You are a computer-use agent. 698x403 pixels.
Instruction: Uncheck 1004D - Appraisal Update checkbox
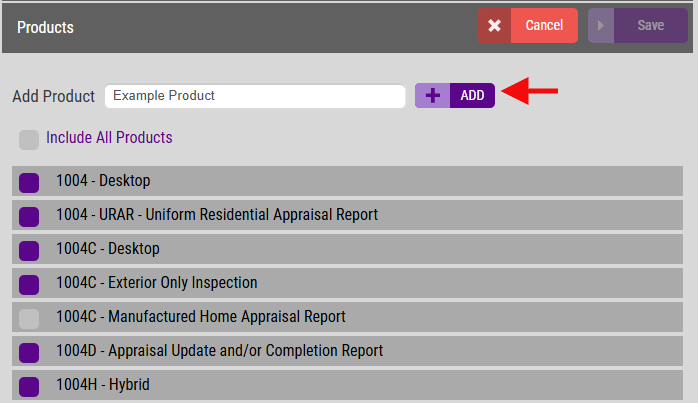29,353
